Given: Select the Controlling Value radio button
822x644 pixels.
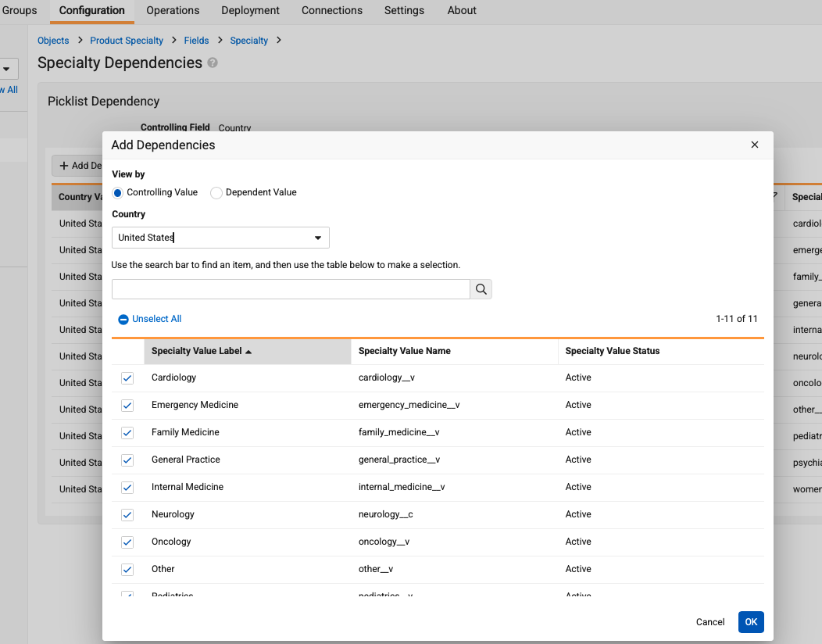Looking at the screenshot, I should tap(117, 193).
